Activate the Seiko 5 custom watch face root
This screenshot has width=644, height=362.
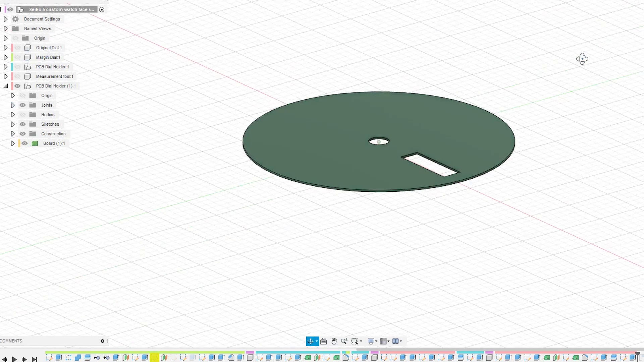click(61, 9)
